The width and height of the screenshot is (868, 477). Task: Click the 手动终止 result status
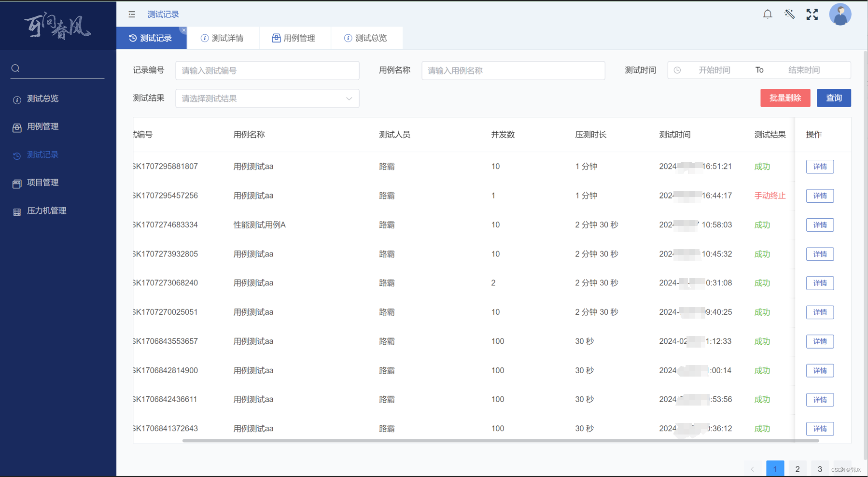[770, 196]
